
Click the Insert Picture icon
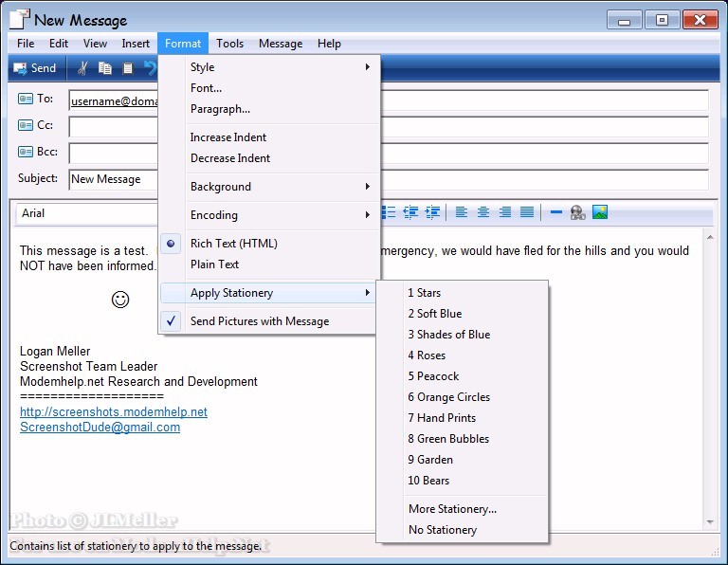pyautogui.click(x=600, y=212)
